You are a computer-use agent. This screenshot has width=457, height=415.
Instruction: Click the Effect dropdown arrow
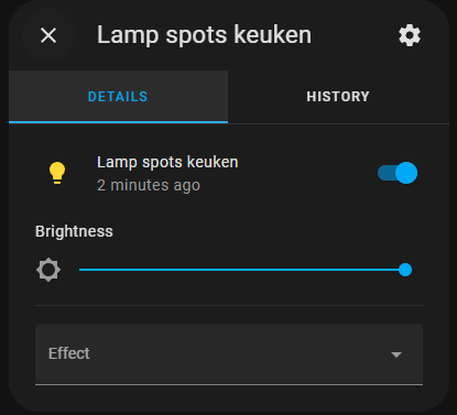[x=396, y=355]
